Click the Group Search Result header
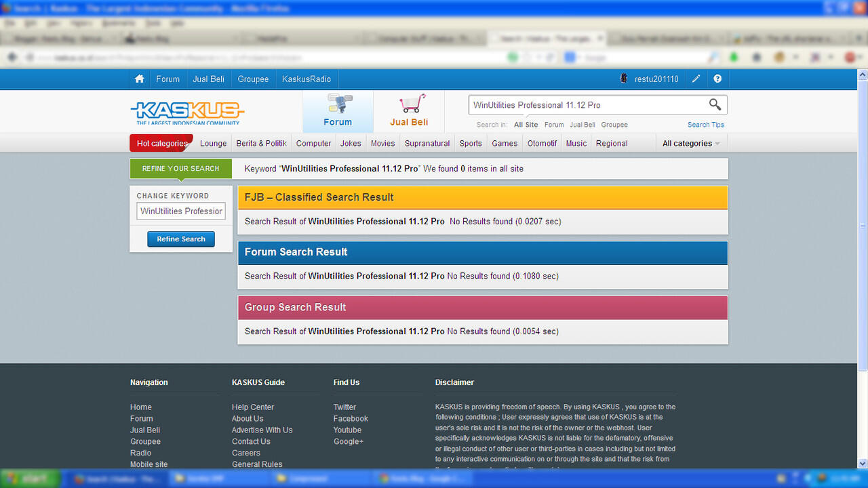868x488 pixels. tap(483, 307)
